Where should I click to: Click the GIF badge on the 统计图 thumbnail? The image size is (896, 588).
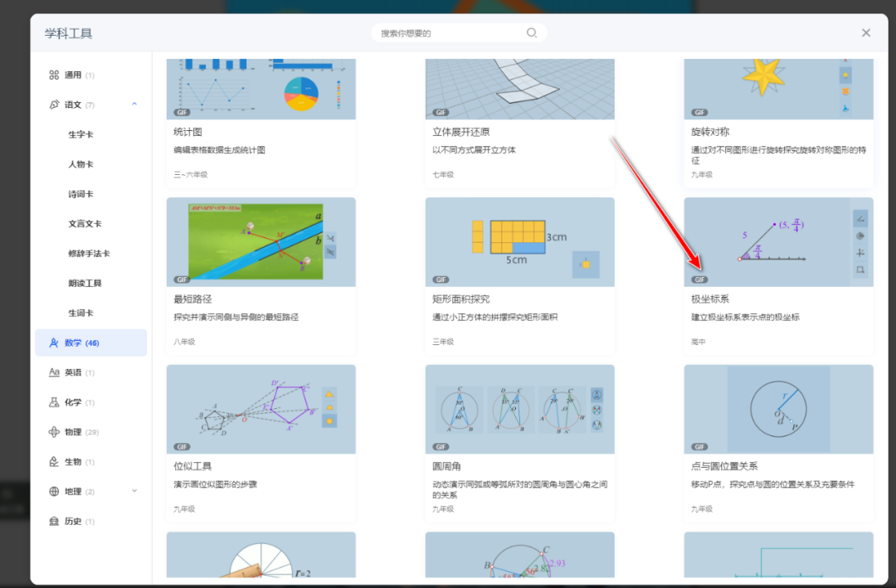183,111
